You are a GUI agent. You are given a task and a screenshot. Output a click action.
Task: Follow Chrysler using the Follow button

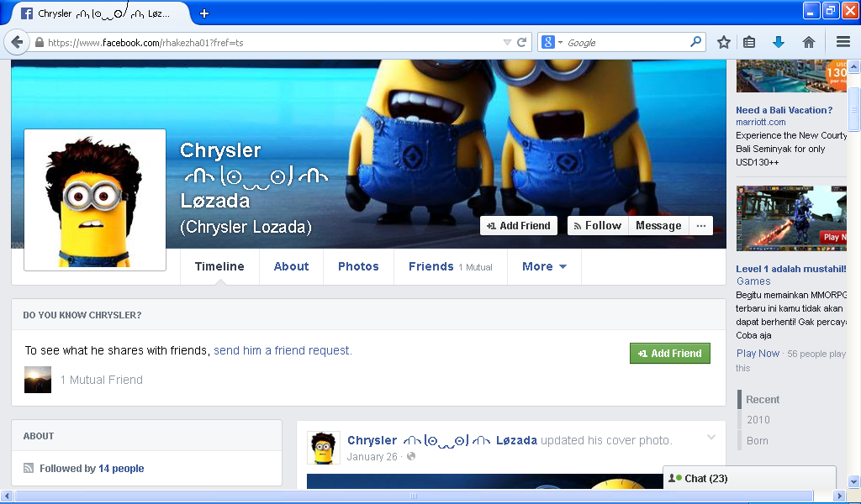[x=598, y=225]
